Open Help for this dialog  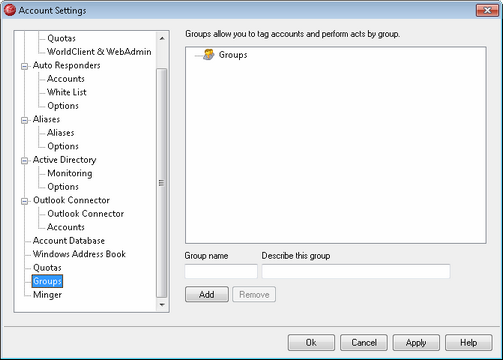[469, 343]
